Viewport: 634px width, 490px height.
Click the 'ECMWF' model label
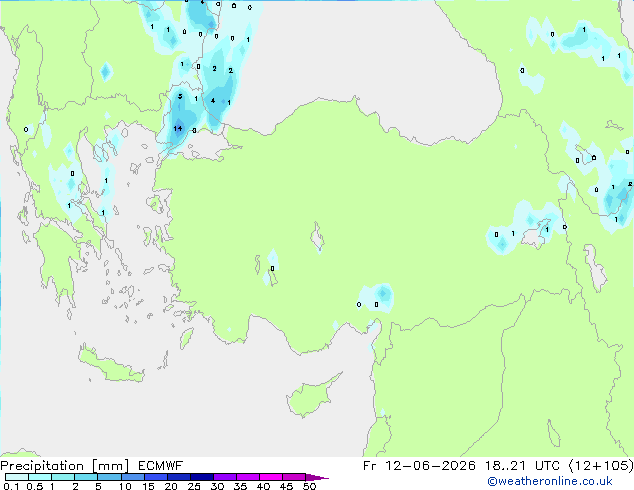pyautogui.click(x=161, y=466)
